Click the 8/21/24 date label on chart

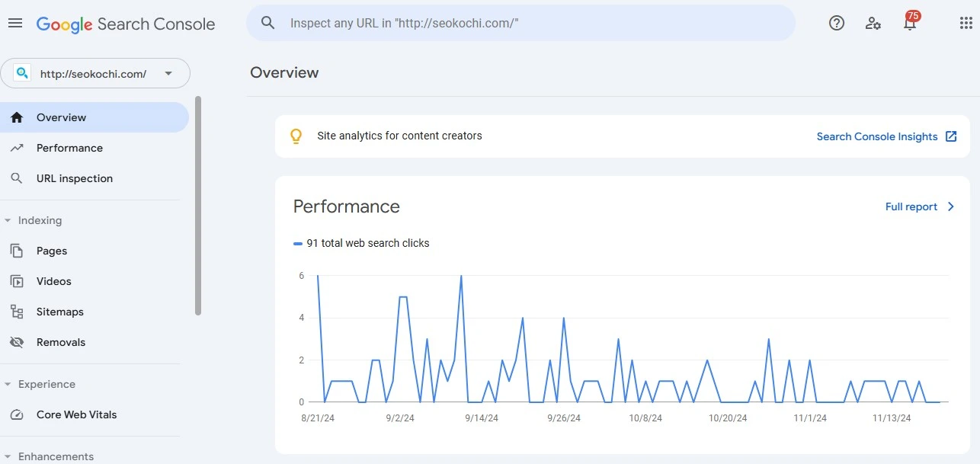pyautogui.click(x=319, y=418)
